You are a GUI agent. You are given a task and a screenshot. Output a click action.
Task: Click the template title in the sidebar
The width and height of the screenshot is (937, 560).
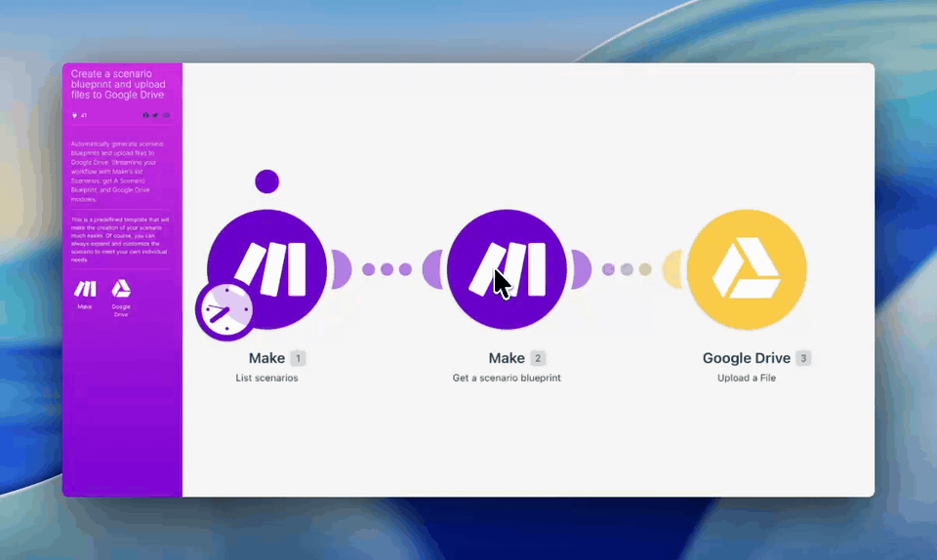(118, 84)
